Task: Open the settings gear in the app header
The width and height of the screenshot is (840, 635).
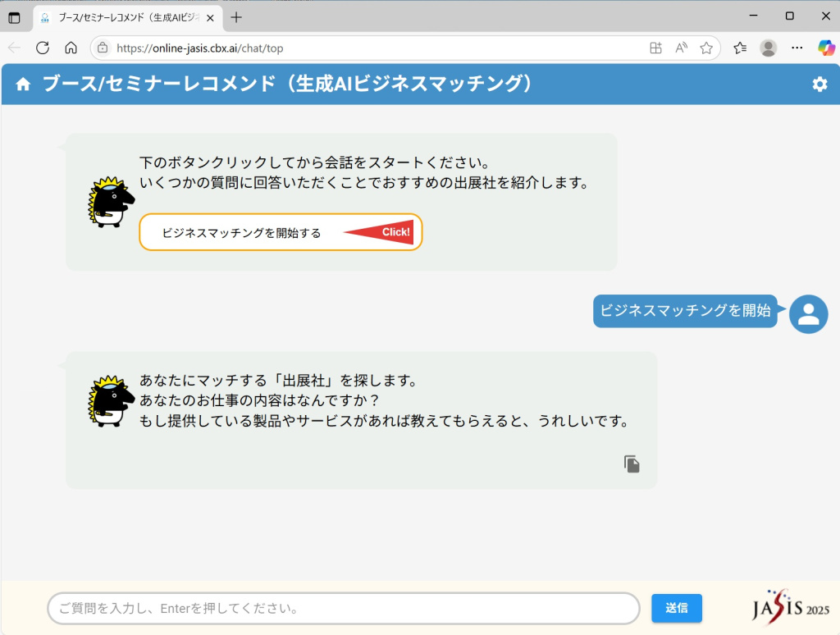Action: click(819, 84)
